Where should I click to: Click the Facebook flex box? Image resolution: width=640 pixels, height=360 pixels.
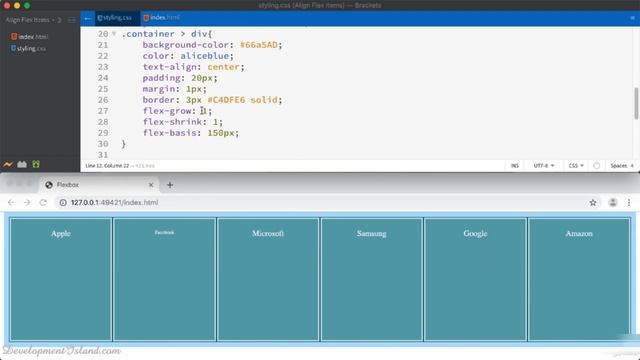(164, 279)
